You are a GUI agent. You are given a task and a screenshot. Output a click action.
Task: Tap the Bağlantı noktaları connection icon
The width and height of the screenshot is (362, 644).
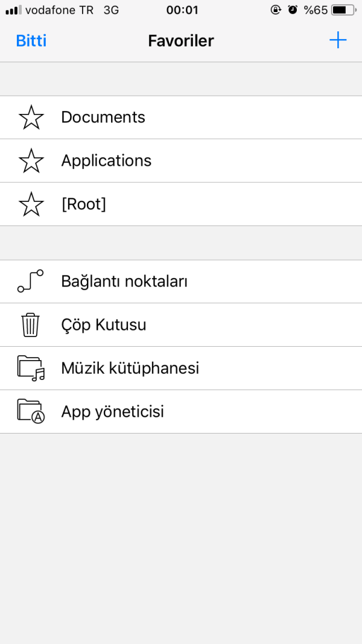point(31,282)
